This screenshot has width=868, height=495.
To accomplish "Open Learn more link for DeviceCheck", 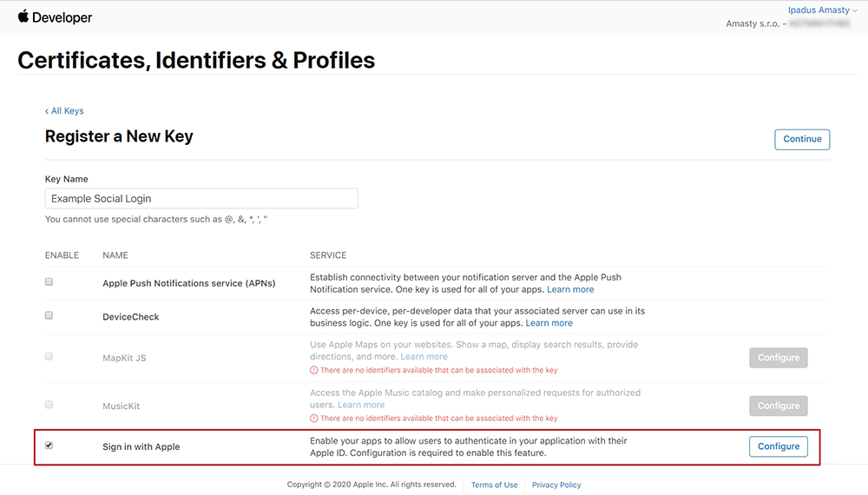I will click(x=549, y=323).
